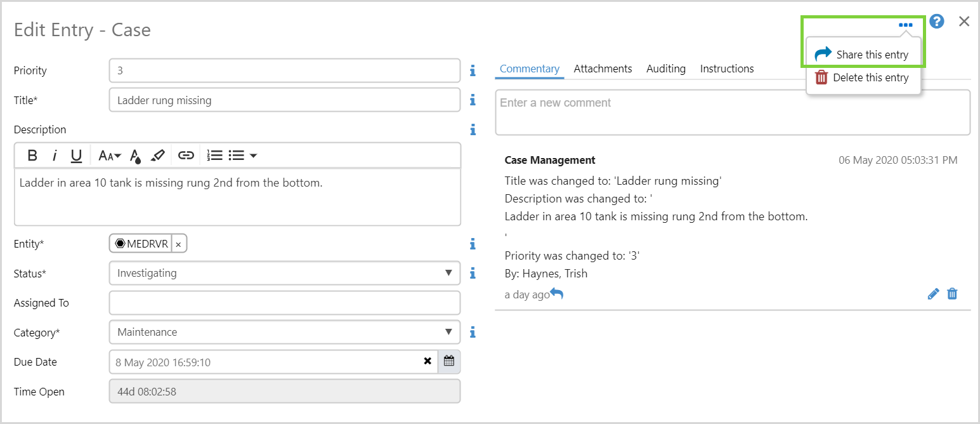Pick the text color tool

click(135, 156)
